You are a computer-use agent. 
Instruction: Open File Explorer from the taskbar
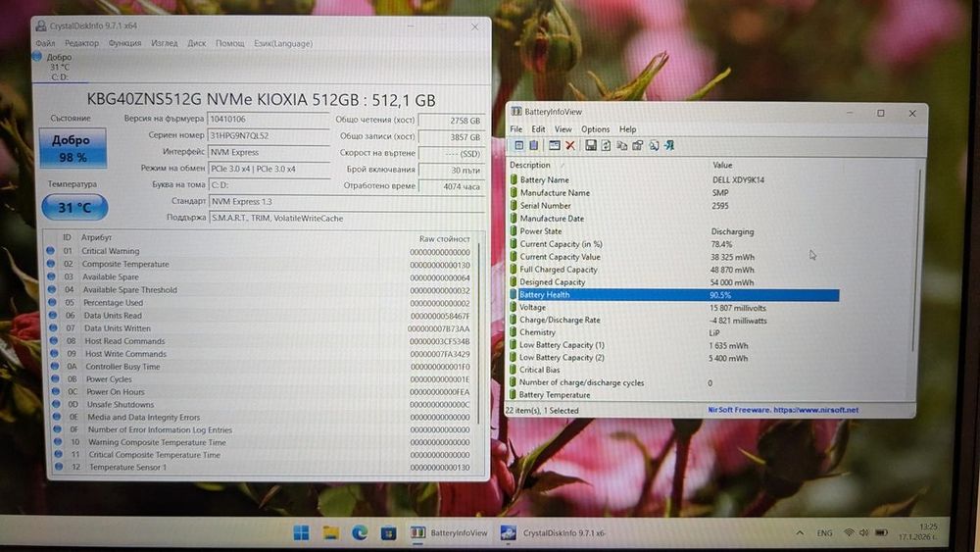tap(330, 532)
